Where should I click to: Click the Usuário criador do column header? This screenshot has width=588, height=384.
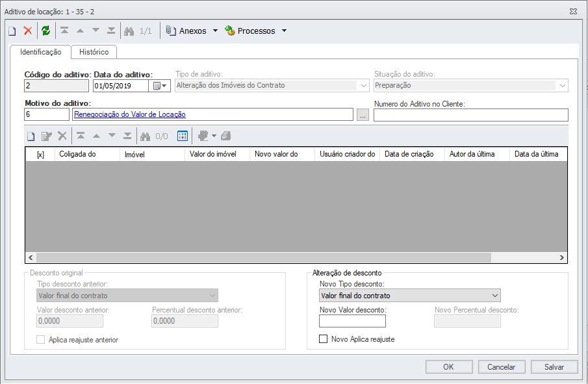[x=347, y=155]
